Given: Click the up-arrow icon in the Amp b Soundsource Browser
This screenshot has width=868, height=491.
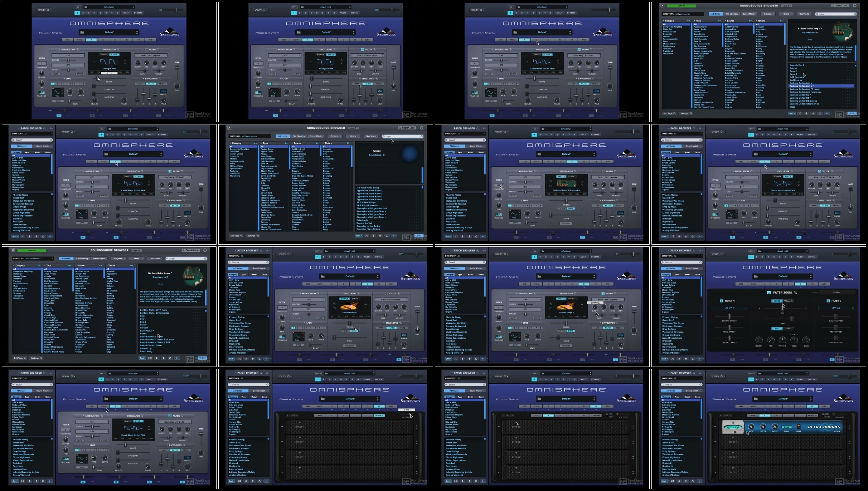Looking at the screenshot, I should [x=813, y=113].
